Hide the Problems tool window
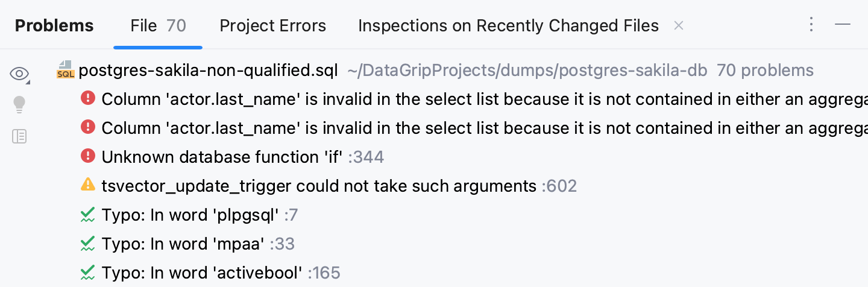The height and width of the screenshot is (287, 868). (843, 25)
